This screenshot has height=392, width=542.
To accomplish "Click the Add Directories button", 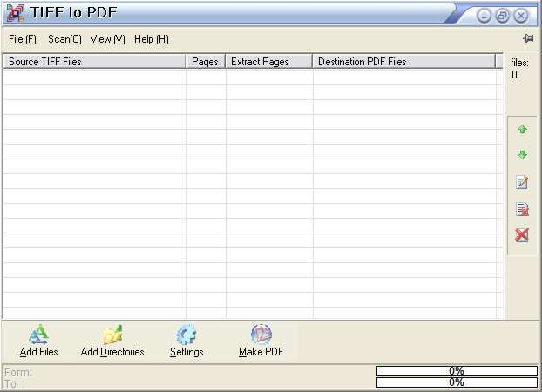I will coord(112,341).
